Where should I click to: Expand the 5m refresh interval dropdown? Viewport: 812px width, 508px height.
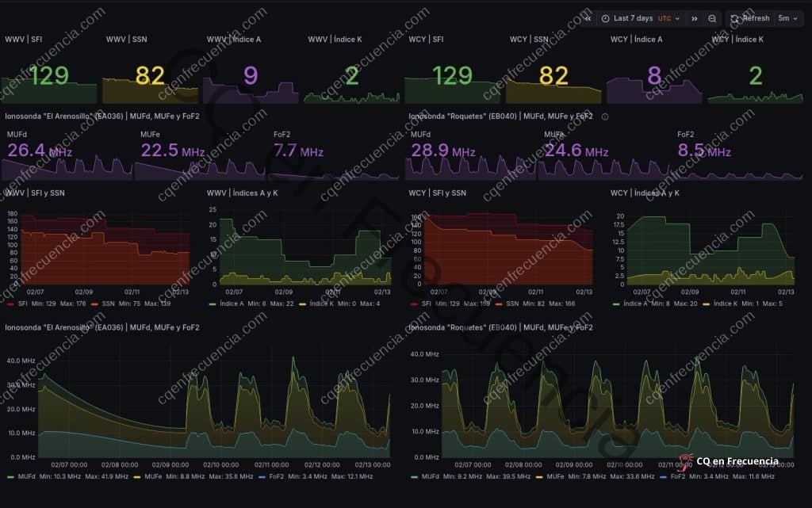click(x=789, y=18)
